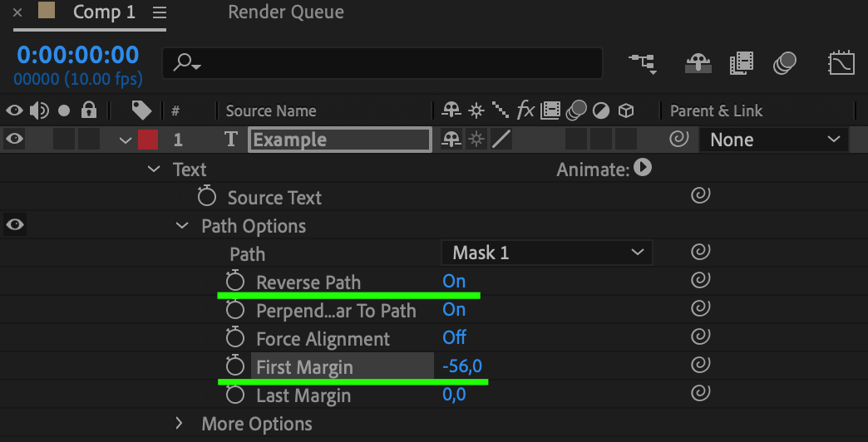
Task: Hide the Example layer with eye
Action: pyautogui.click(x=14, y=139)
